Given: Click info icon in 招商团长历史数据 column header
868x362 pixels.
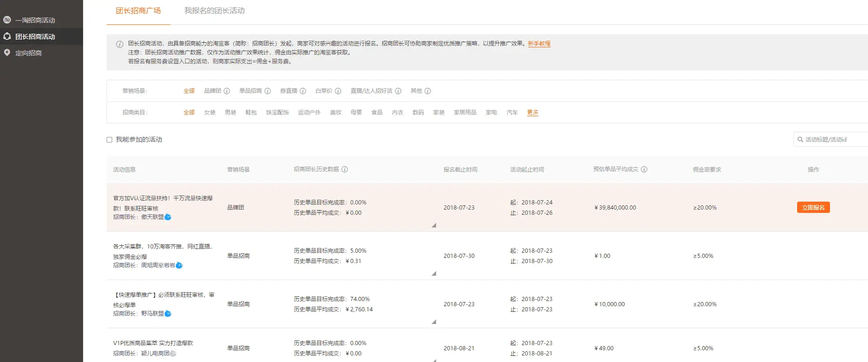Looking at the screenshot, I should coord(345,169).
